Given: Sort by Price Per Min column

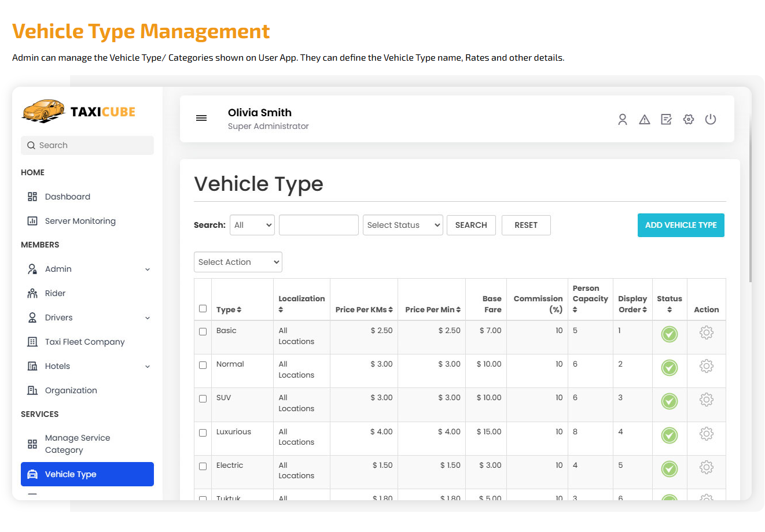Looking at the screenshot, I should pos(458,310).
